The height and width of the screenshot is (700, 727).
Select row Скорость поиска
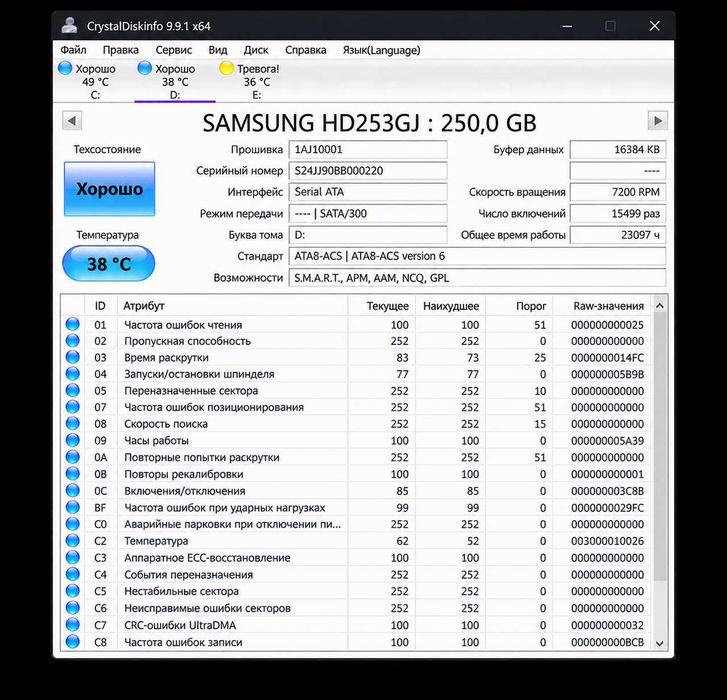click(356, 424)
